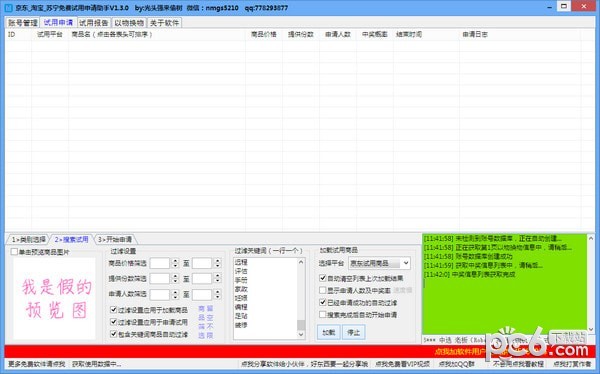This screenshot has height=374, width=600.
Task: Check 搜索完成后自动开始申请
Action: point(323,315)
